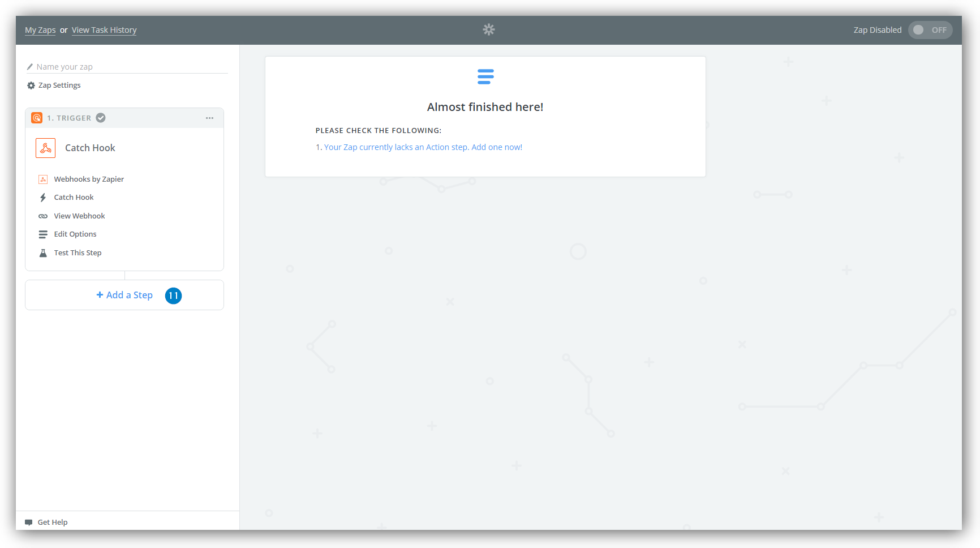Viewport: 980px width, 548px height.
Task: Click the large Webhooks icon by Catch Hook
Action: [x=45, y=148]
